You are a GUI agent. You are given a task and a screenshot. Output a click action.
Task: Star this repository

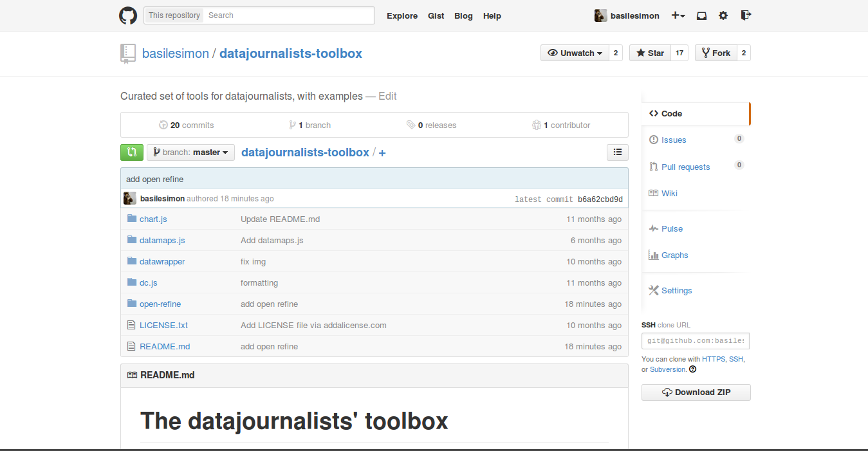[x=650, y=53]
